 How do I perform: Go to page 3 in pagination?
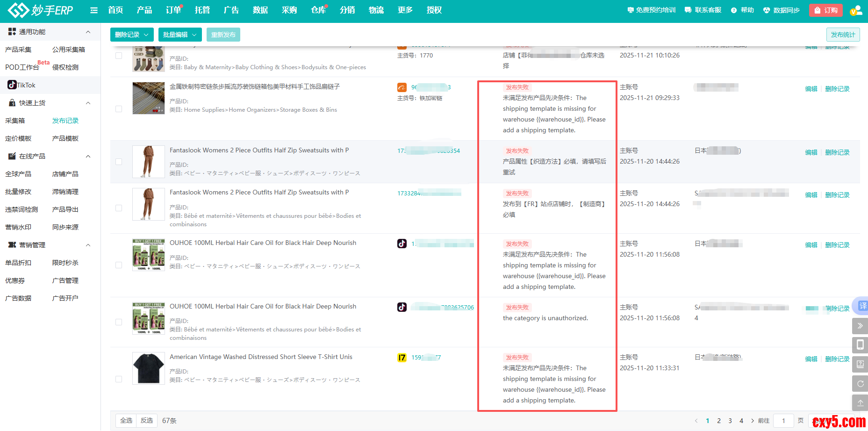[x=730, y=421]
